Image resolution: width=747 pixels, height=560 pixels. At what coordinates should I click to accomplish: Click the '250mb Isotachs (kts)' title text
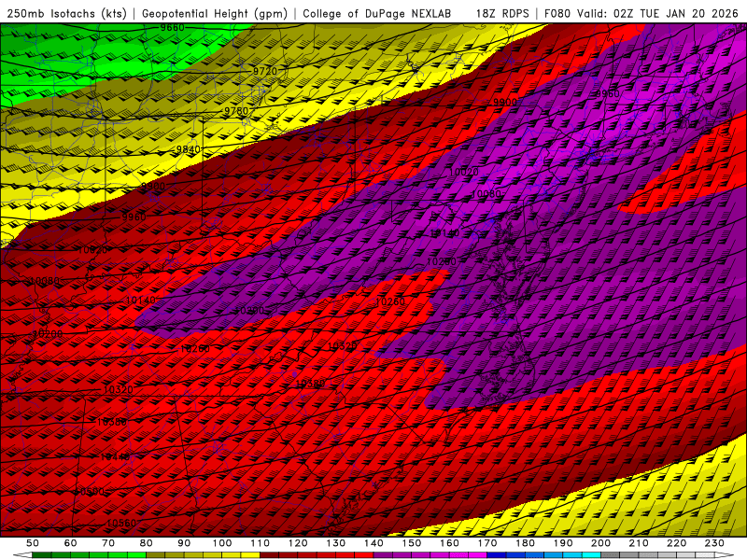click(x=66, y=13)
